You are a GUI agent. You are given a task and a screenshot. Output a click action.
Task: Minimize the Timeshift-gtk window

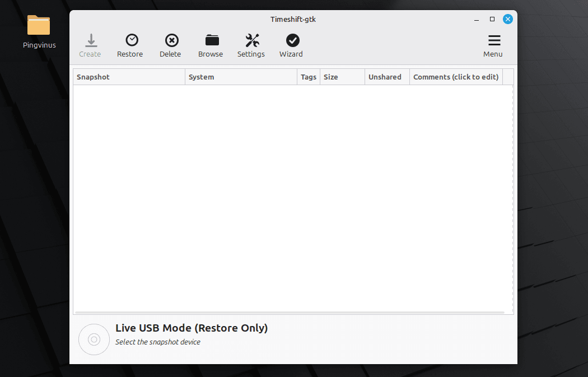click(477, 19)
